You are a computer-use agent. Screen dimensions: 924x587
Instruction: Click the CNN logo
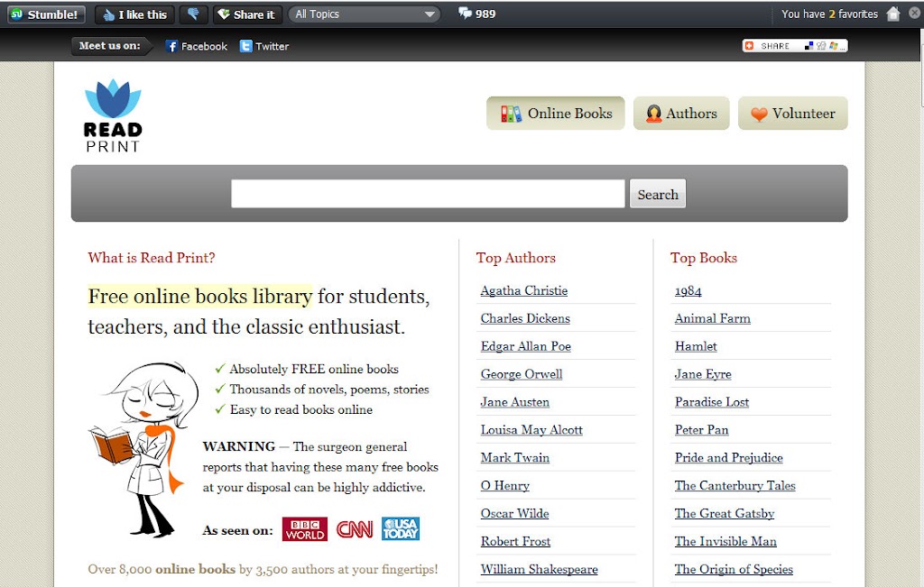click(355, 529)
